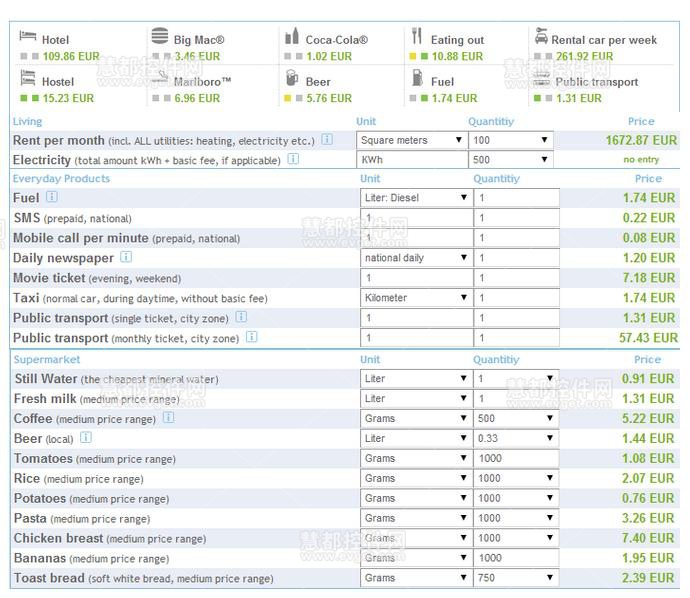Expand the Kilometer unit dropdown for Taxi

pyautogui.click(x=415, y=298)
